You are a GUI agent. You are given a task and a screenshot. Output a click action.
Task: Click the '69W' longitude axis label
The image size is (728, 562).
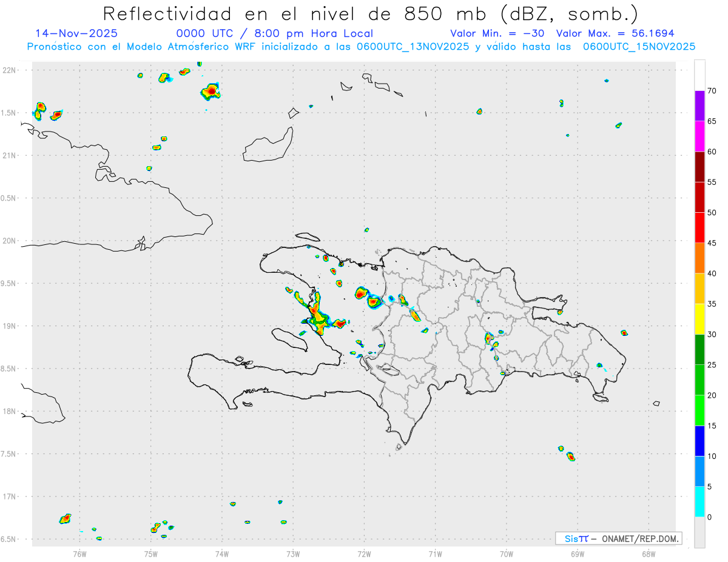(x=578, y=554)
